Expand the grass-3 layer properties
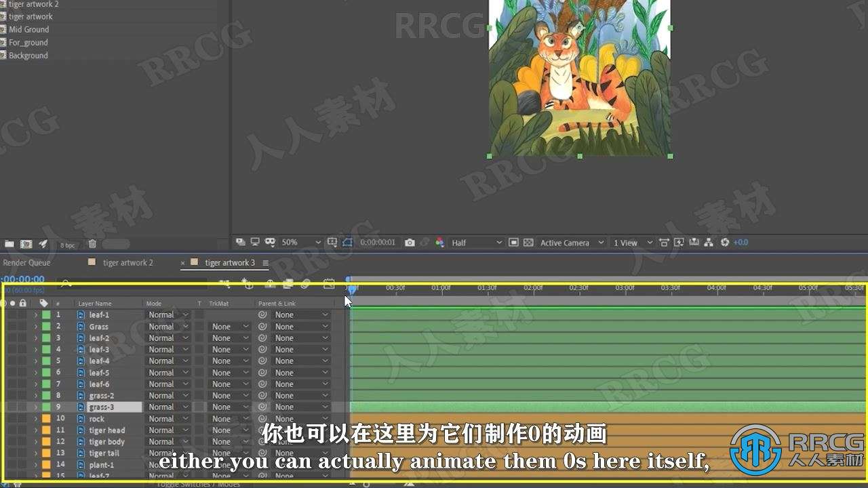Screen dimensions: 868x488 coord(35,407)
